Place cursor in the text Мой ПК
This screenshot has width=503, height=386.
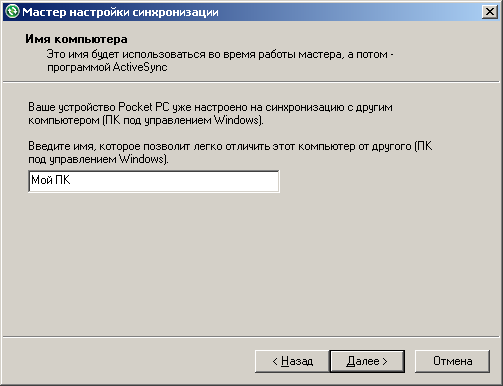pyautogui.click(x=51, y=180)
